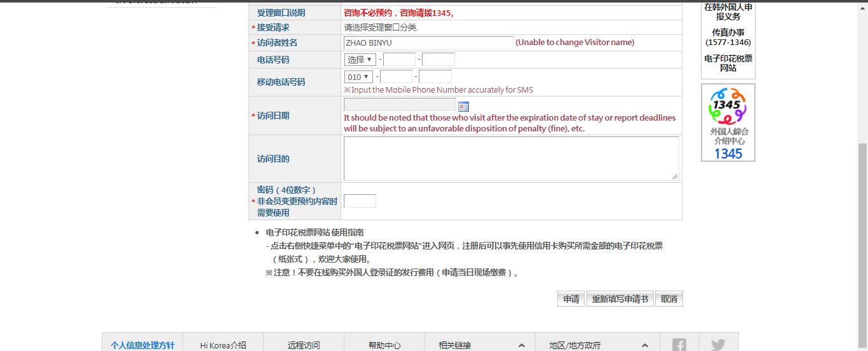
Task: Expand the 相关链接 footer menu arrow
Action: tap(522, 345)
